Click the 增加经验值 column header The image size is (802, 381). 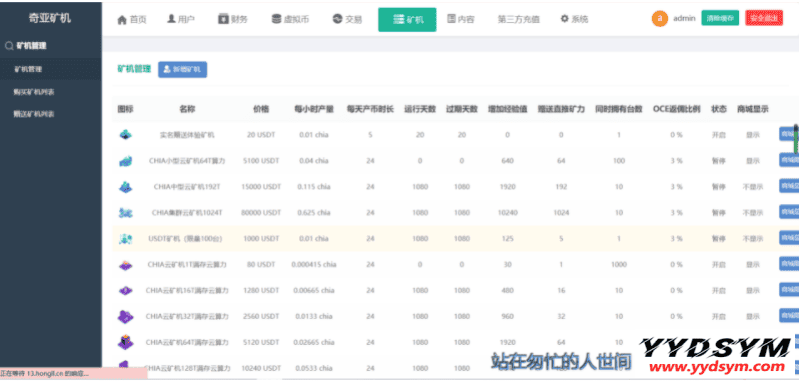507,109
